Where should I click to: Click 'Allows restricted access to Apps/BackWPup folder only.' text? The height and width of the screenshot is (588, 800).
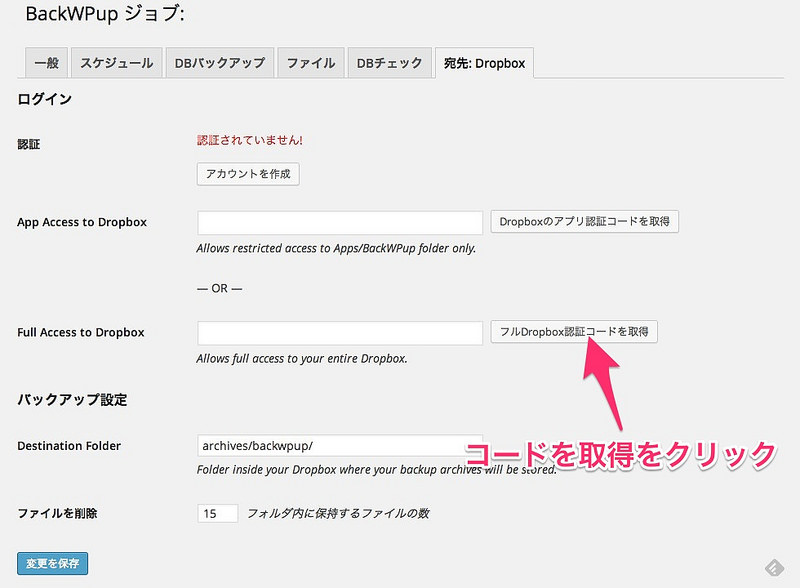pos(336,249)
